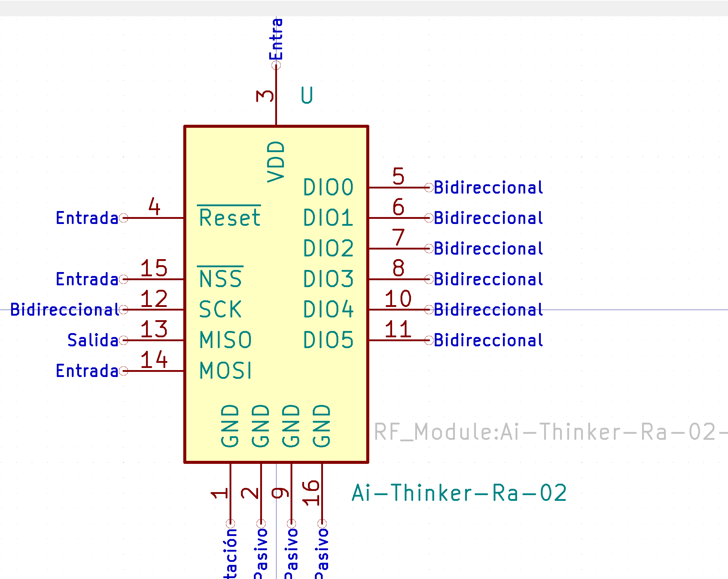Select pin number 4
Image resolution: width=728 pixels, height=579 pixels.
tap(154, 206)
